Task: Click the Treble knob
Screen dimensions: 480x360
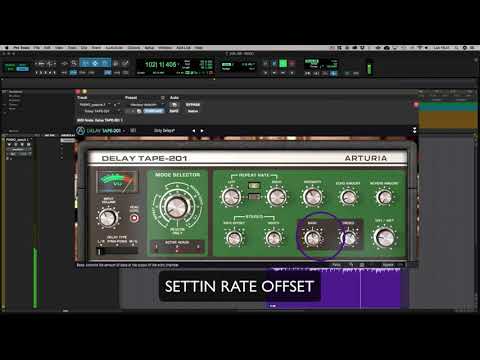Action: pyautogui.click(x=349, y=238)
